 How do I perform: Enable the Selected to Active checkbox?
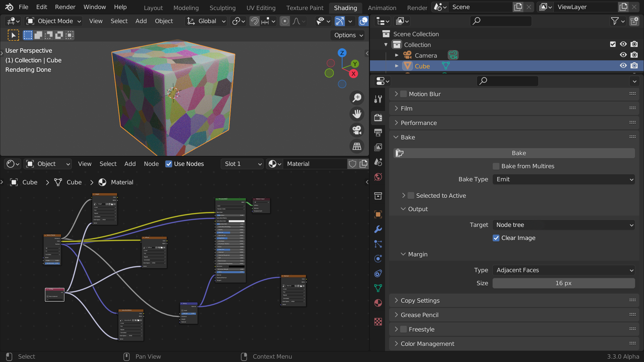coord(411,196)
